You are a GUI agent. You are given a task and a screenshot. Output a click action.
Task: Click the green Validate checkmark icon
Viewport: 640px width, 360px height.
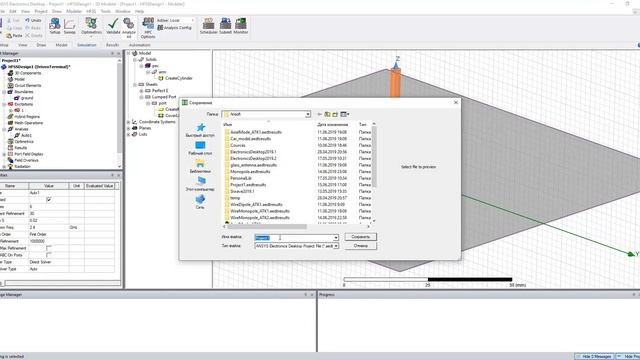[113, 26]
